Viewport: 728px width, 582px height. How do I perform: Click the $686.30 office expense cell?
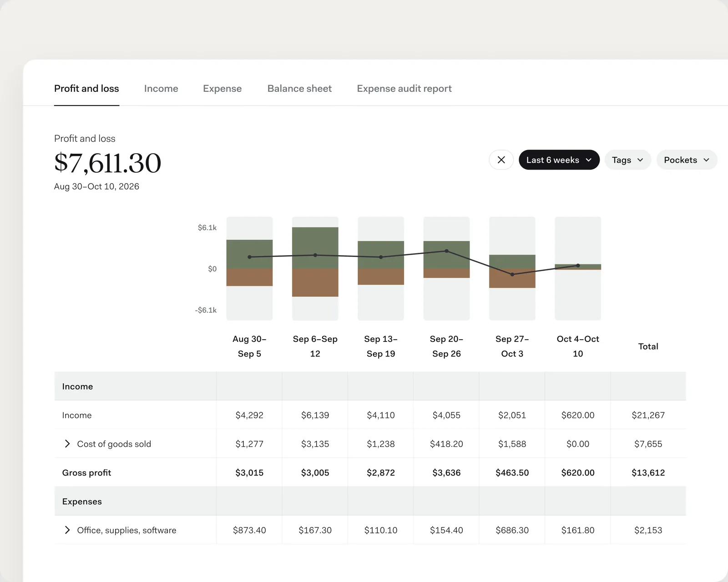pyautogui.click(x=512, y=530)
